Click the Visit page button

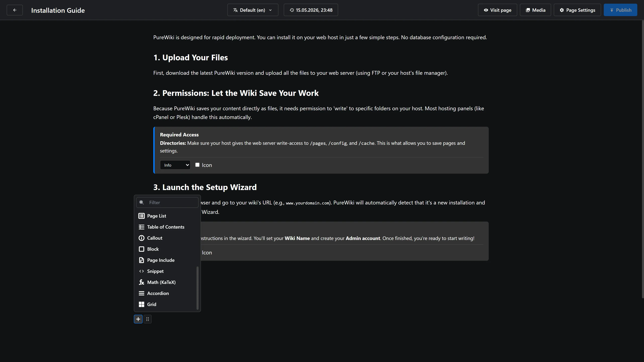point(497,10)
